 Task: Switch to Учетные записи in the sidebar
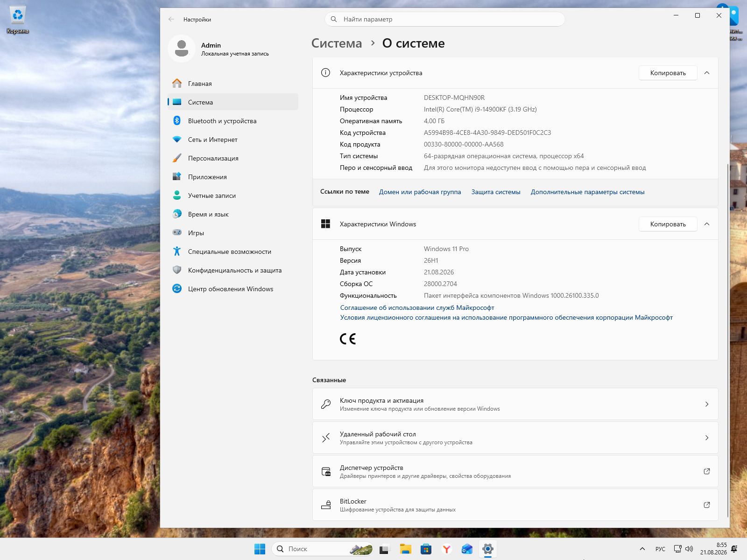coord(233,196)
